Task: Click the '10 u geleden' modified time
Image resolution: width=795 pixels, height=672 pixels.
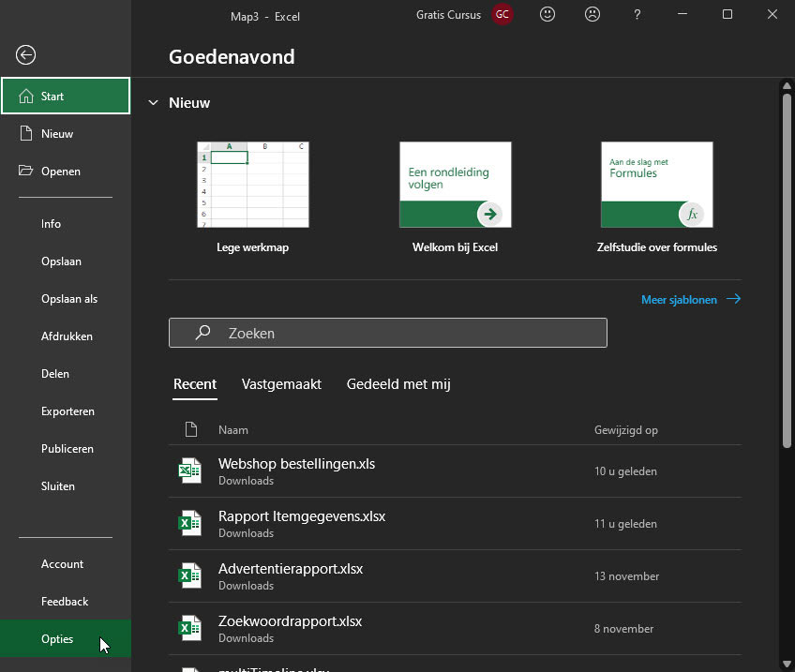Action: click(x=625, y=470)
